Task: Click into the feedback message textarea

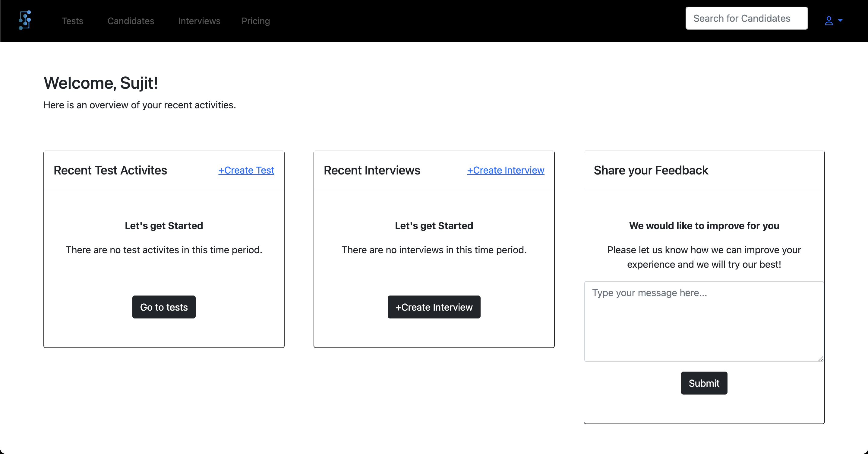Action: click(x=704, y=321)
